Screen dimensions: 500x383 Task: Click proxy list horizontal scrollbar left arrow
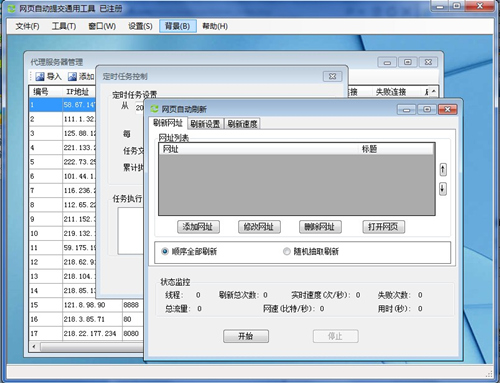(x=34, y=347)
